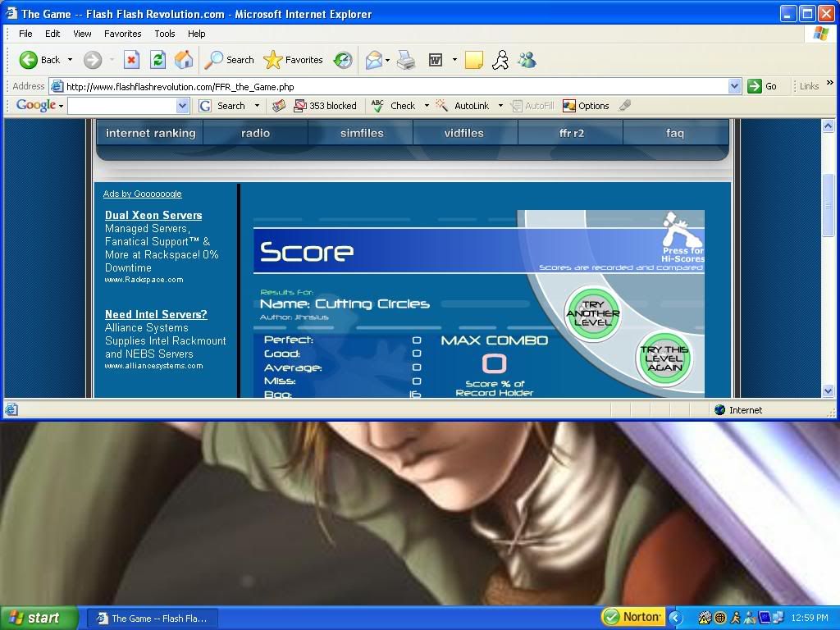The width and height of the screenshot is (840, 630).
Task: Open the Dual Xeon Servers ad link
Action: (x=153, y=215)
